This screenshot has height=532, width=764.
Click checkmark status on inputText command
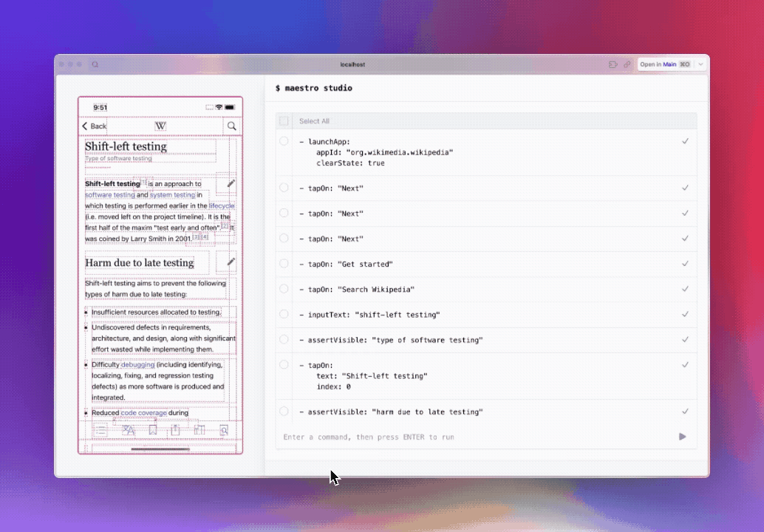pyautogui.click(x=685, y=314)
